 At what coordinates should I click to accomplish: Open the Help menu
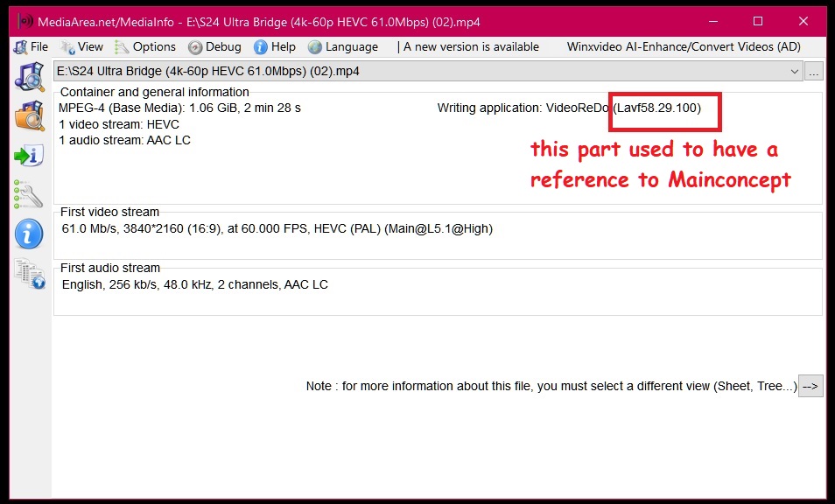coord(274,47)
